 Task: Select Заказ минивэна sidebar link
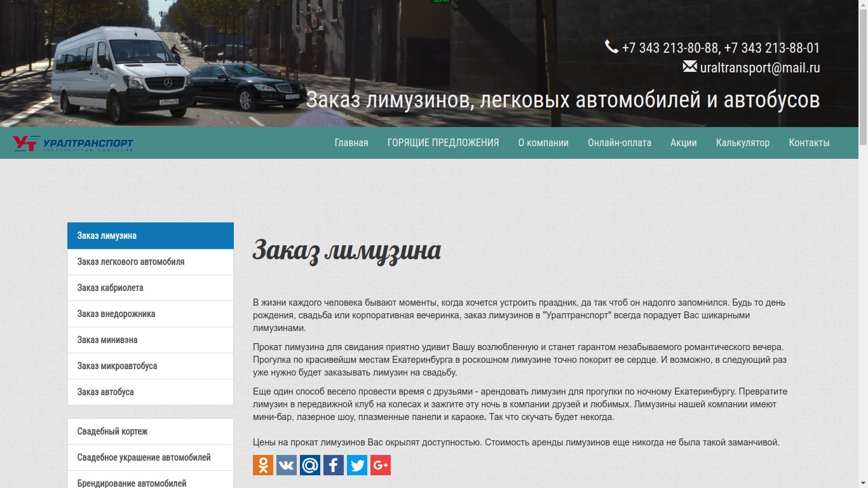(x=151, y=340)
